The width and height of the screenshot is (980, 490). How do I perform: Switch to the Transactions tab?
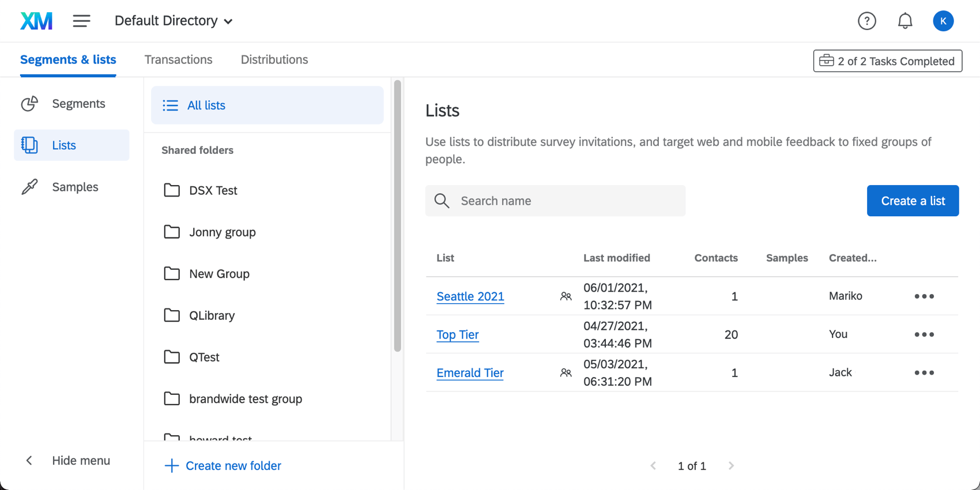point(178,60)
